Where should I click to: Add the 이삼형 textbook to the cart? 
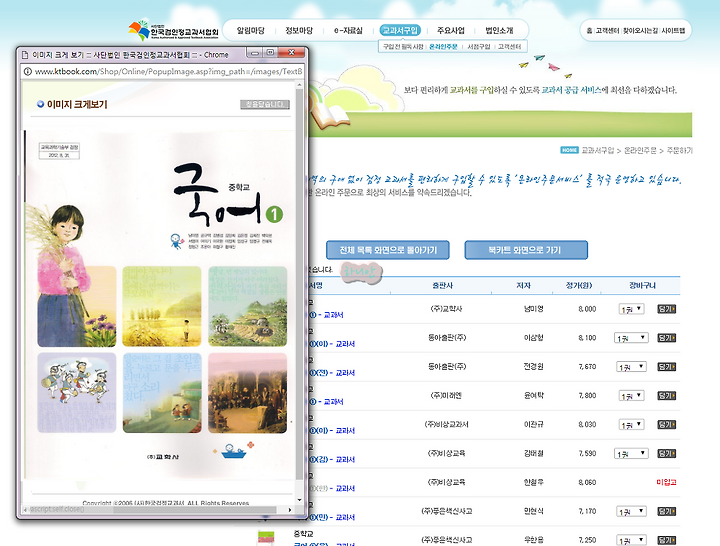pos(666,338)
